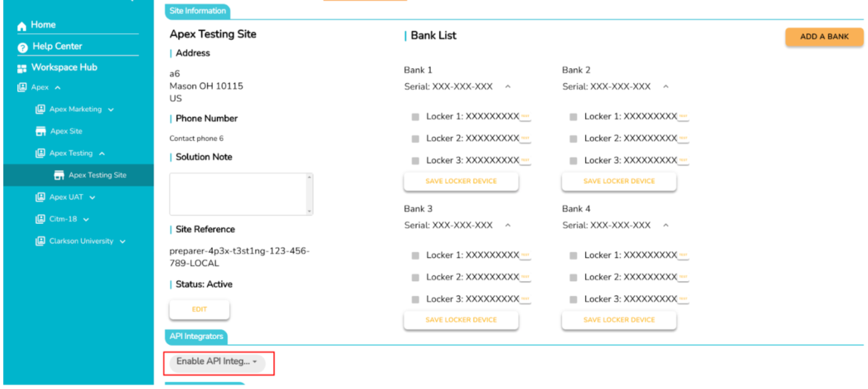Tick Locker 2 checkbox in Bank 2
The width and height of the screenshot is (868, 389).
click(x=573, y=139)
